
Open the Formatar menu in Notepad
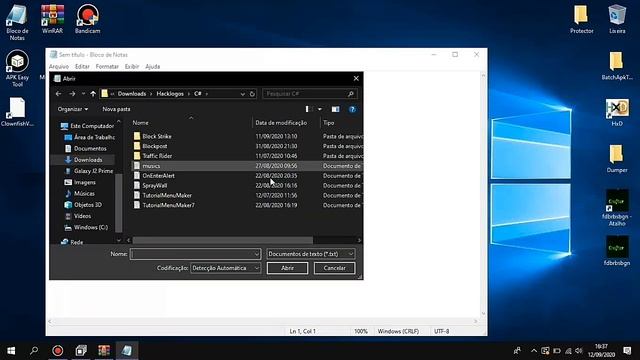coord(107,67)
